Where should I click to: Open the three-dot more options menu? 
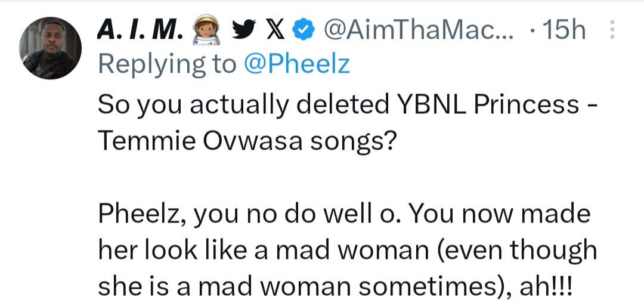[611, 30]
